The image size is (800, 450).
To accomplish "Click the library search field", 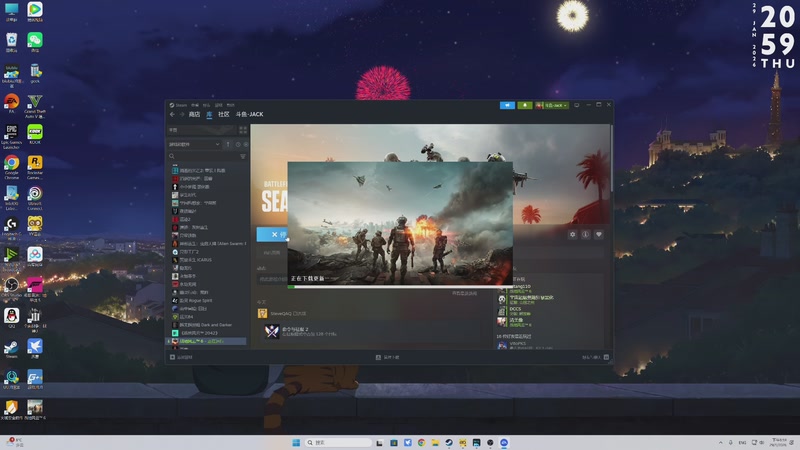I will pyautogui.click(x=202, y=156).
